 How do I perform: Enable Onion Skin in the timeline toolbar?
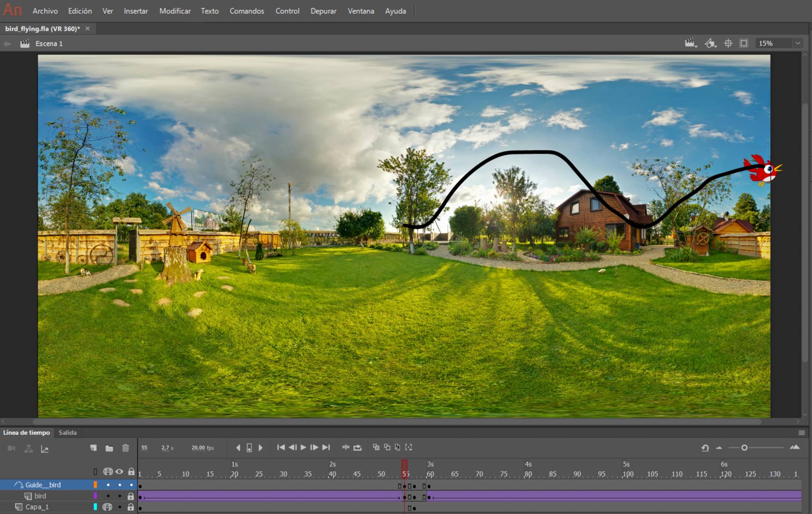[x=375, y=447]
